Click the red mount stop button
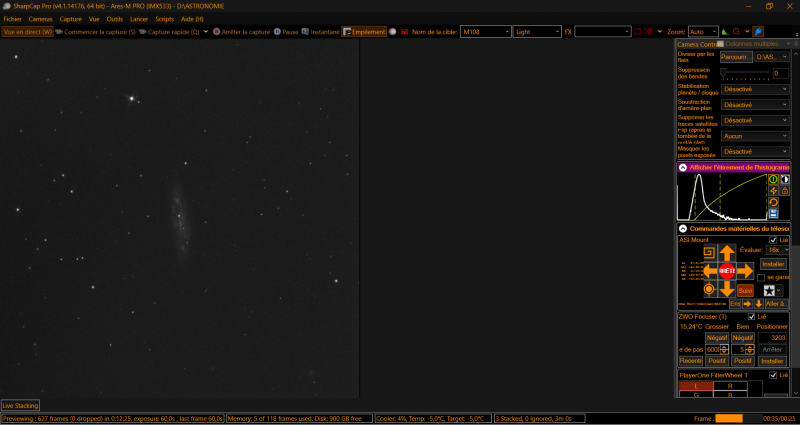The height and width of the screenshot is (425, 800). click(727, 271)
